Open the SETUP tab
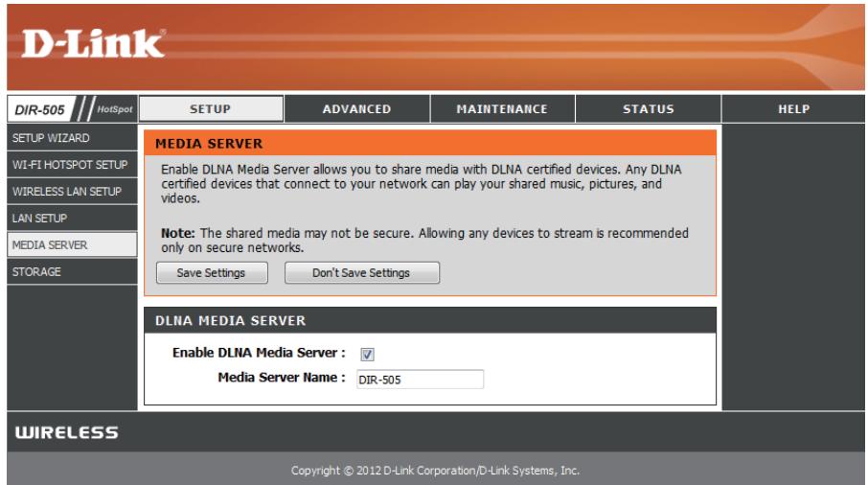Viewport: 868px width, 485px height. (x=211, y=109)
